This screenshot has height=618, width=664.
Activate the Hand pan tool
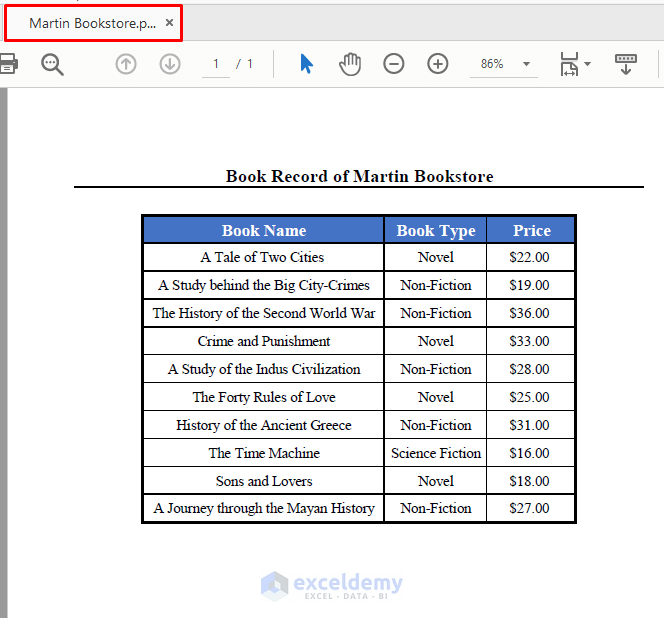(x=350, y=64)
